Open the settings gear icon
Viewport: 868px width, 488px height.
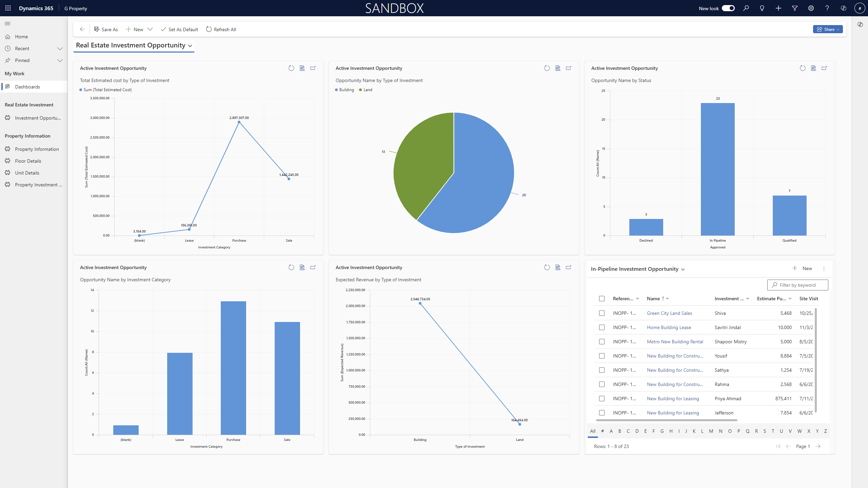[811, 8]
